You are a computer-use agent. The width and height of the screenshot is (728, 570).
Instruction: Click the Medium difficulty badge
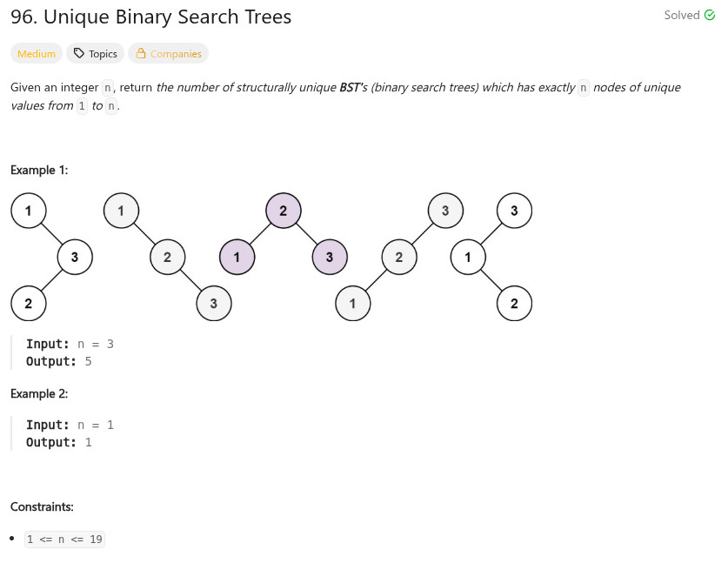(37, 54)
